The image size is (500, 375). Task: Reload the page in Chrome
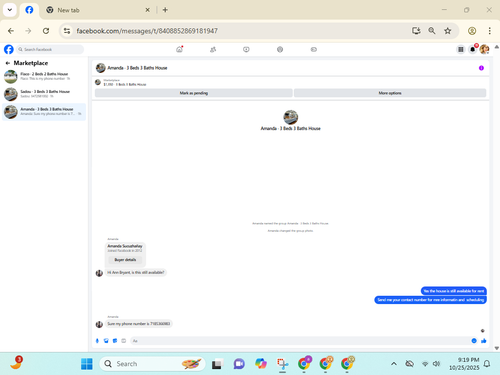click(46, 31)
